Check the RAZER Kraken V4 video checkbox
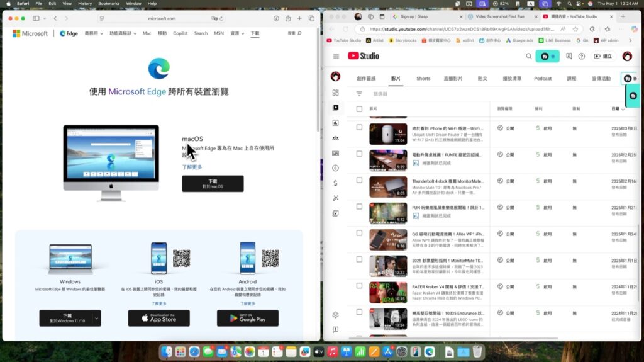 pyautogui.click(x=359, y=286)
